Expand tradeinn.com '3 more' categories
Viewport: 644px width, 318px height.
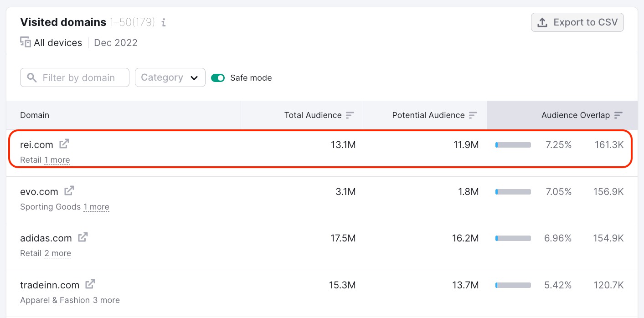pos(106,300)
